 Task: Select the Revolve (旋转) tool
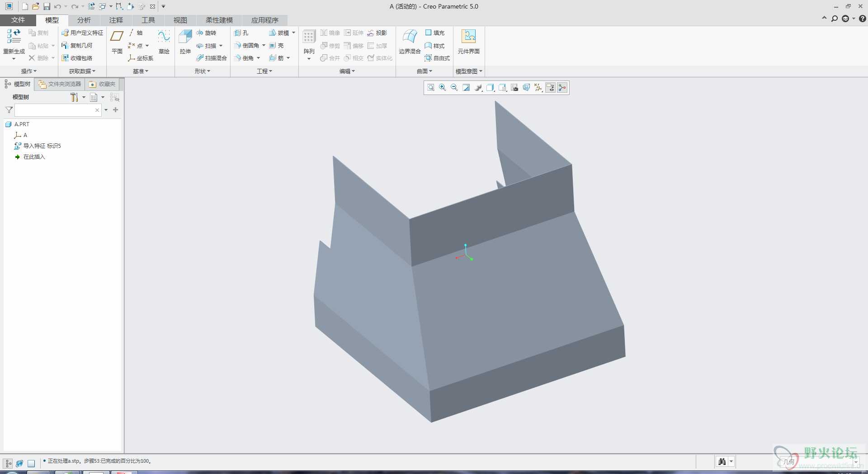click(x=206, y=33)
